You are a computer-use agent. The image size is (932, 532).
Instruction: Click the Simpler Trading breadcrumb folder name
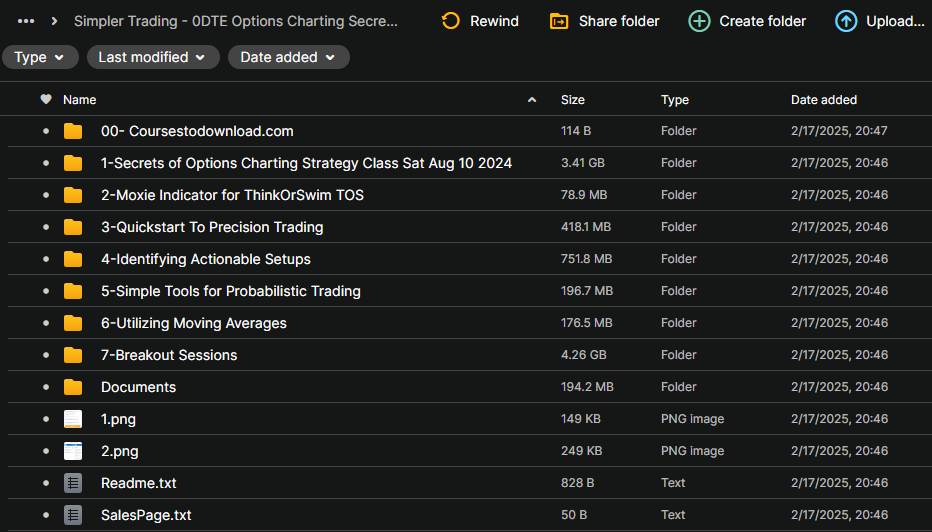[235, 21]
